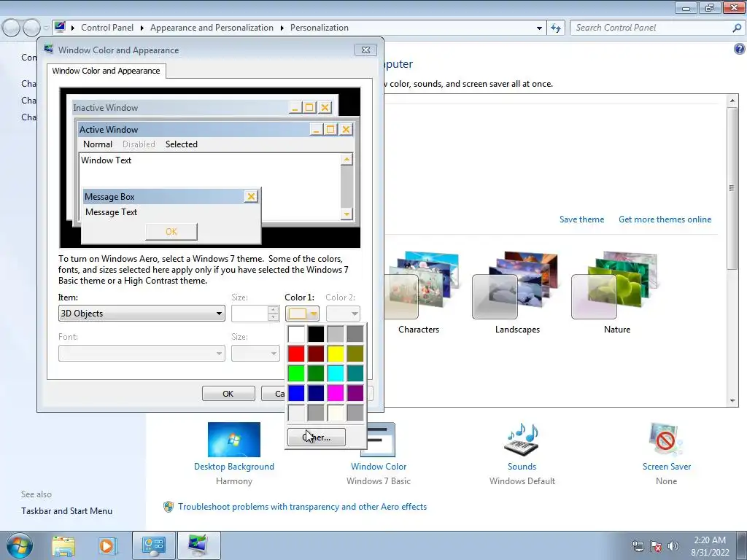The width and height of the screenshot is (747, 560).
Task: Choose the dark red maroon swatch
Action: tap(316, 354)
